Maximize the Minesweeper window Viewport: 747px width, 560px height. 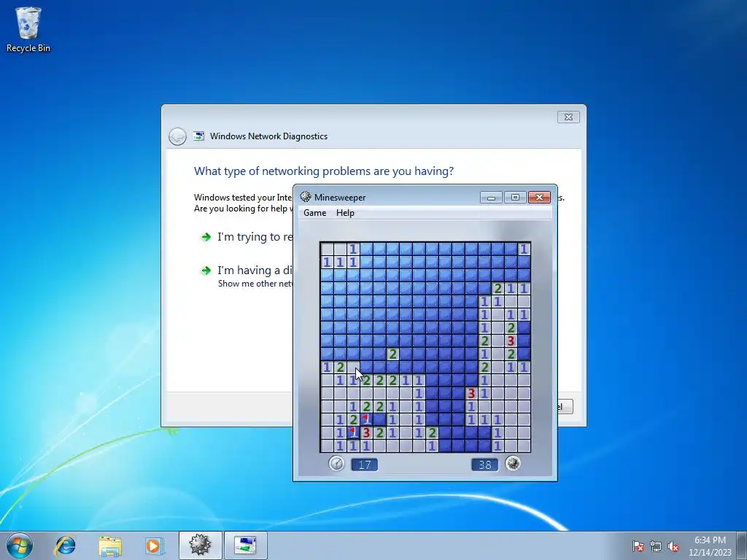pyautogui.click(x=515, y=197)
